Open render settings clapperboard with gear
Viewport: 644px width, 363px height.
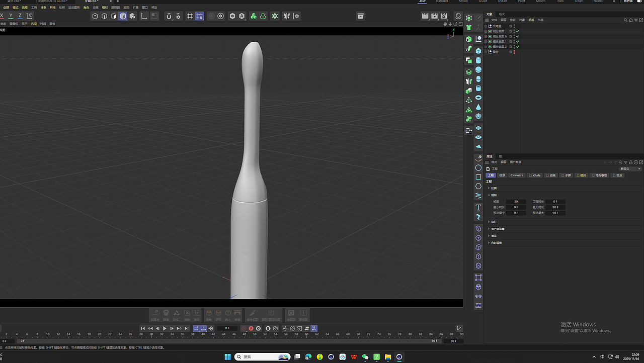coord(444,16)
